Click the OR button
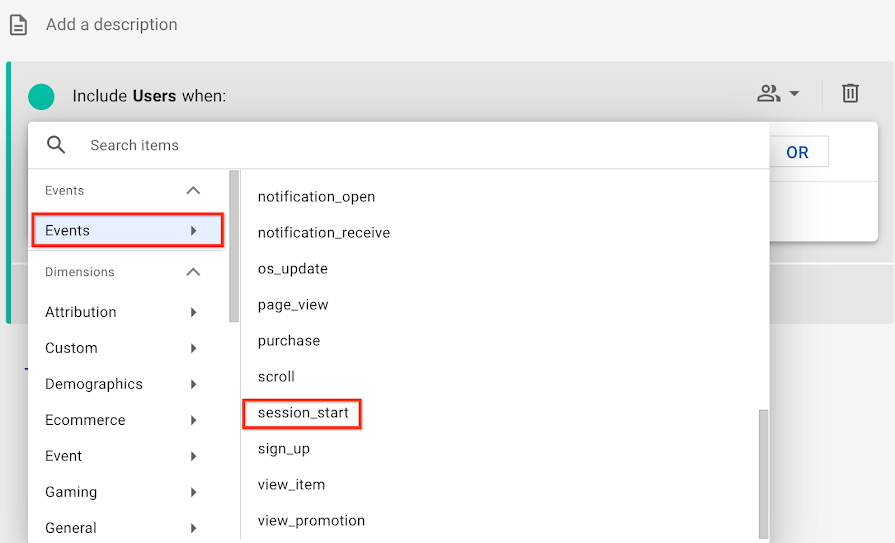This screenshot has height=543, width=895. coord(798,152)
